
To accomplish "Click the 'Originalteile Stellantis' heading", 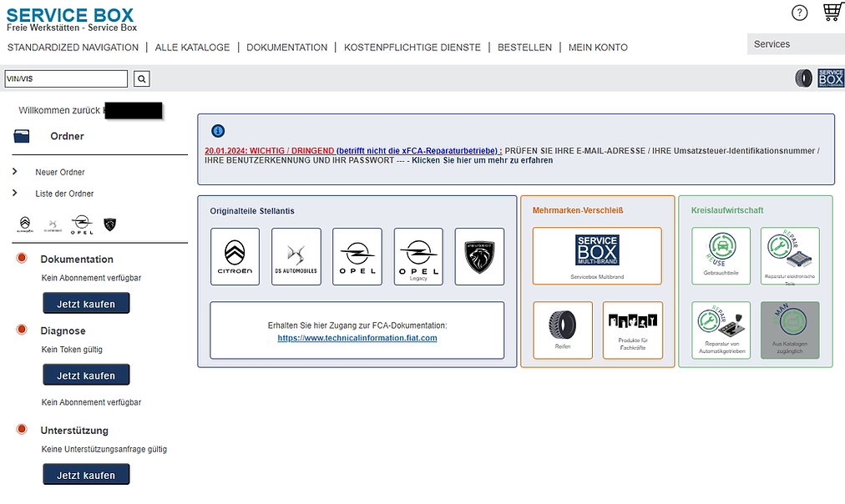I will (252, 211).
